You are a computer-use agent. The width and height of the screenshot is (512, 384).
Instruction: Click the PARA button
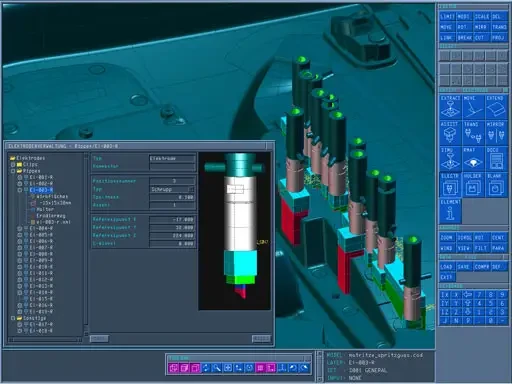499,248
